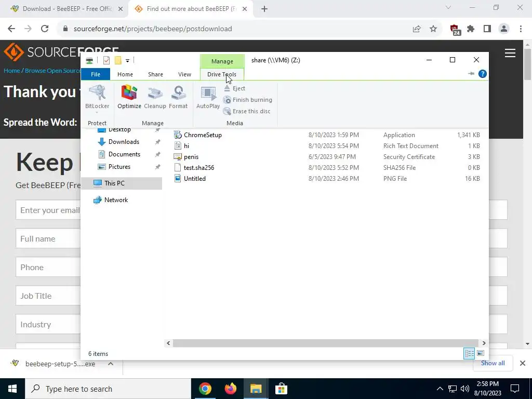Image resolution: width=532 pixels, height=399 pixels.
Task: Open the Windows Start menu
Action: click(12, 389)
